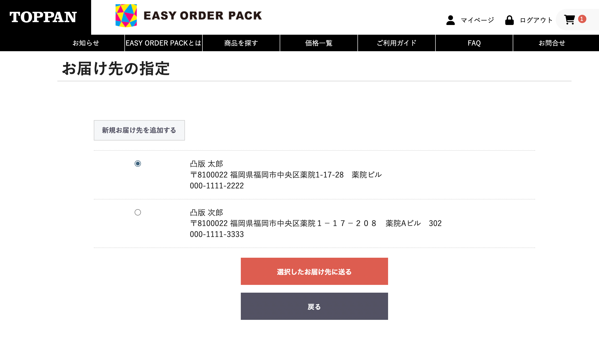Go to 商品を探す in navigation
The width and height of the screenshot is (599, 364).
click(x=241, y=43)
